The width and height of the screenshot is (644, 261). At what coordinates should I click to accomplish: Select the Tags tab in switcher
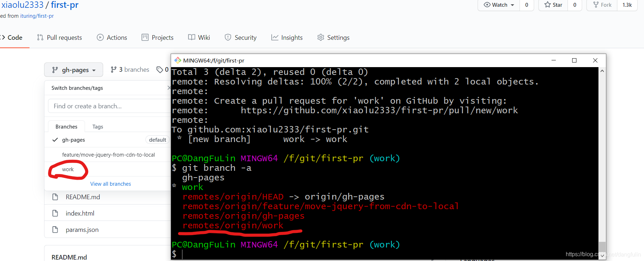click(98, 127)
